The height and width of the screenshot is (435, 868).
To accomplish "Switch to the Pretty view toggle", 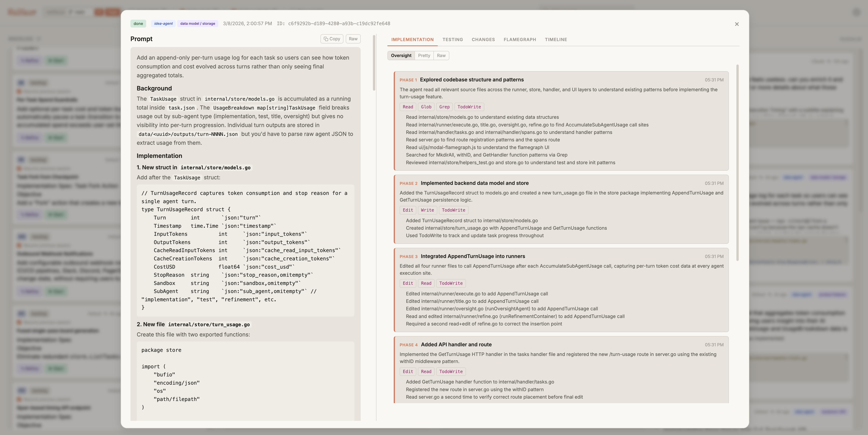I will pos(424,55).
